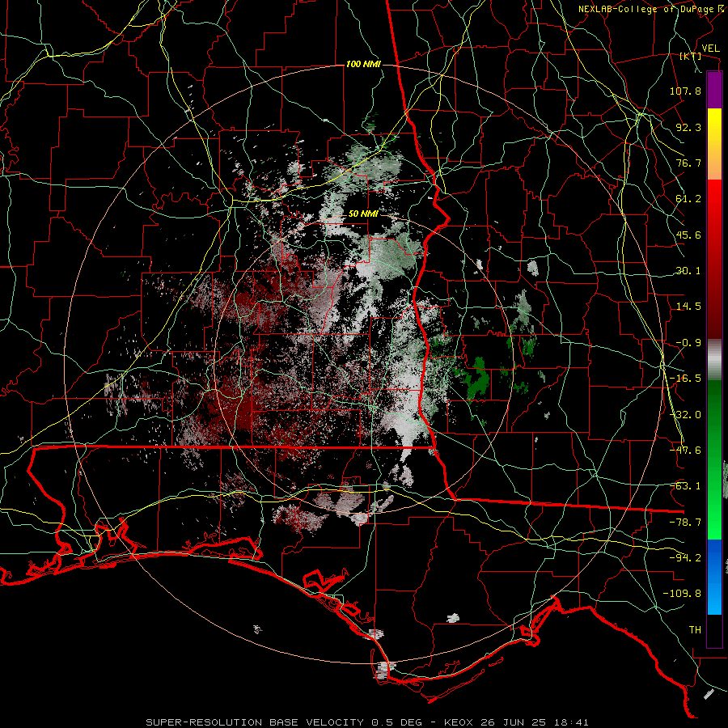Click the -94.2 value on velocity scale
This screenshot has width=728, height=728.
point(685,558)
